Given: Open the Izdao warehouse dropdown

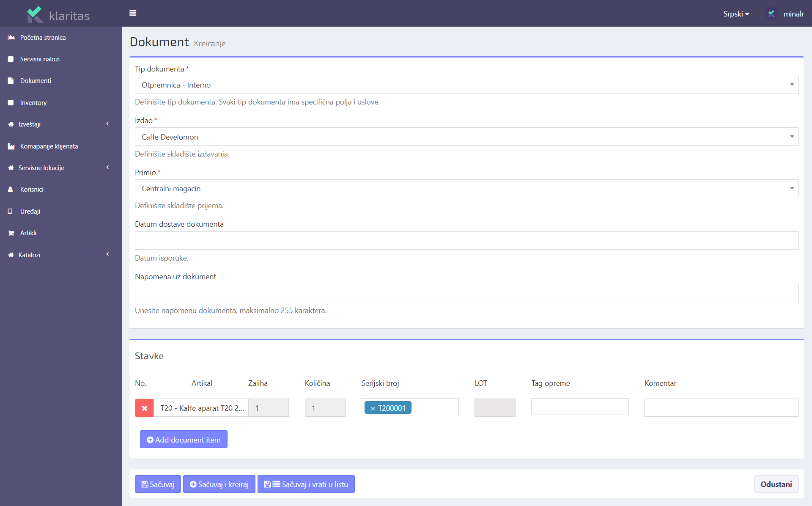Looking at the screenshot, I should pos(466,137).
